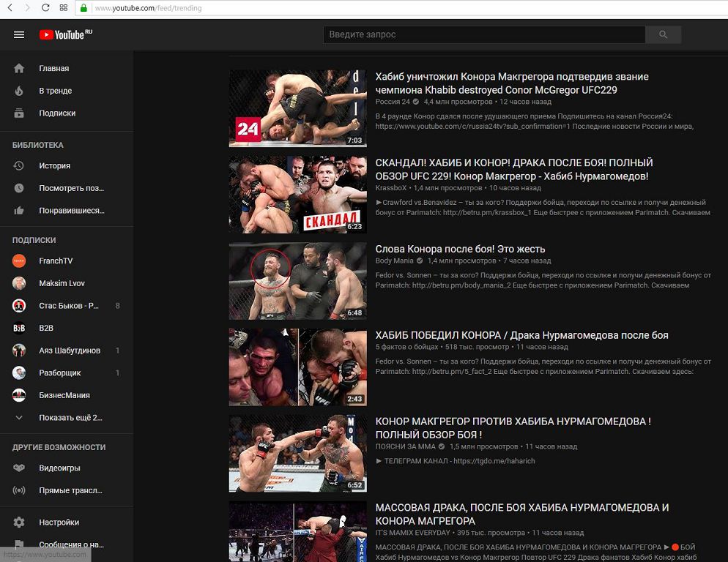Open Настройки in the sidebar
728x562 pixels.
[x=67, y=522]
